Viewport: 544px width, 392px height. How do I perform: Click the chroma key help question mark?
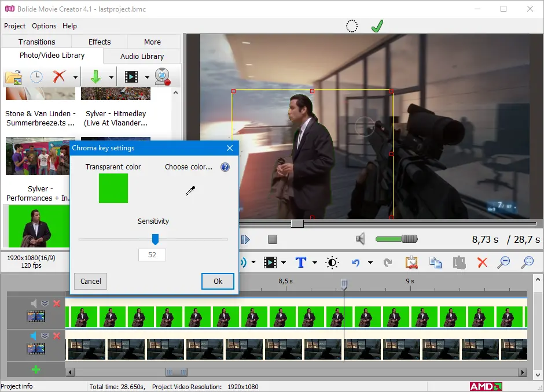point(225,167)
